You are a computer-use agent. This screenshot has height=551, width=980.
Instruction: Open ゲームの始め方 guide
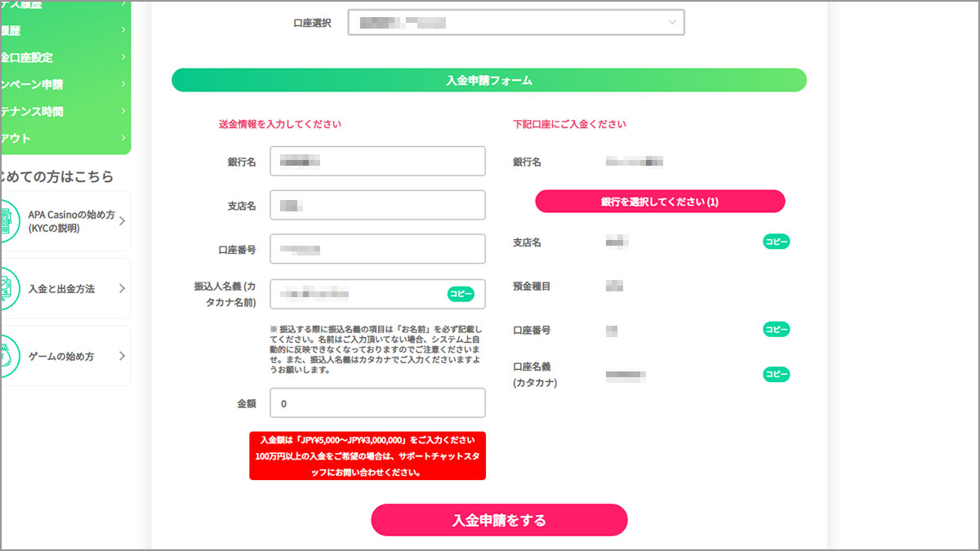(65, 356)
